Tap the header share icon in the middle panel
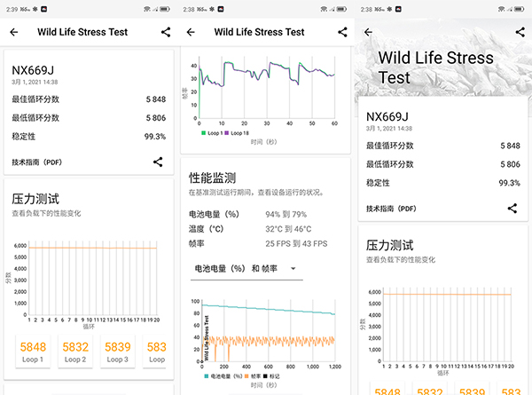This screenshot has height=395, width=532. tap(343, 32)
